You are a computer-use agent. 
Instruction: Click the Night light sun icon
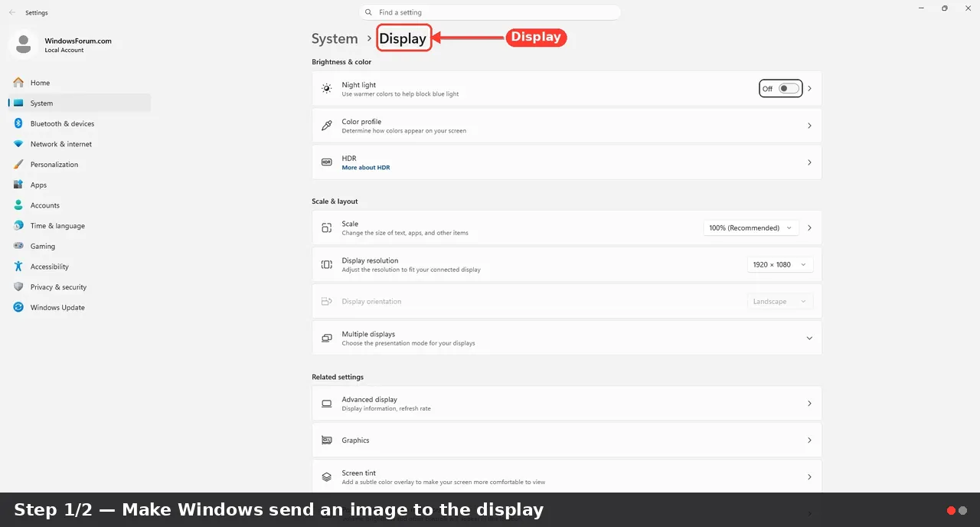coord(327,89)
